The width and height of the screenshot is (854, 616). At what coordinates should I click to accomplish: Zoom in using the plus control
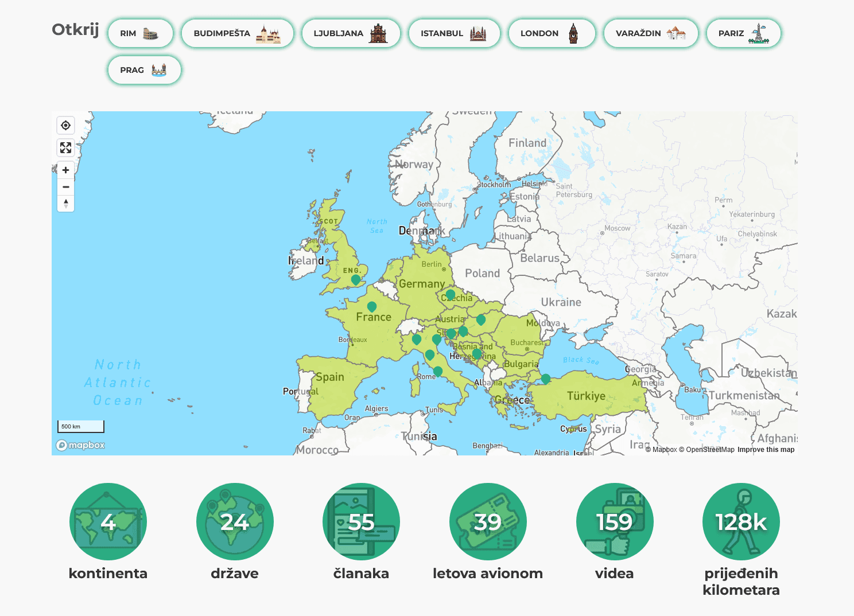tap(65, 170)
